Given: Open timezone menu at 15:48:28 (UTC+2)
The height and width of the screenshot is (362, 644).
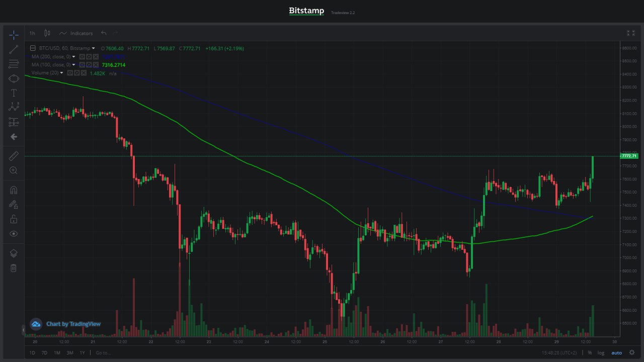Looking at the screenshot, I should (x=560, y=353).
